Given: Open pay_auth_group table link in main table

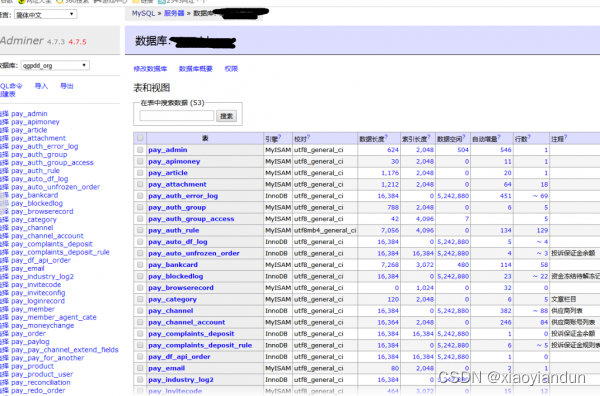Looking at the screenshot, I should (177, 207).
